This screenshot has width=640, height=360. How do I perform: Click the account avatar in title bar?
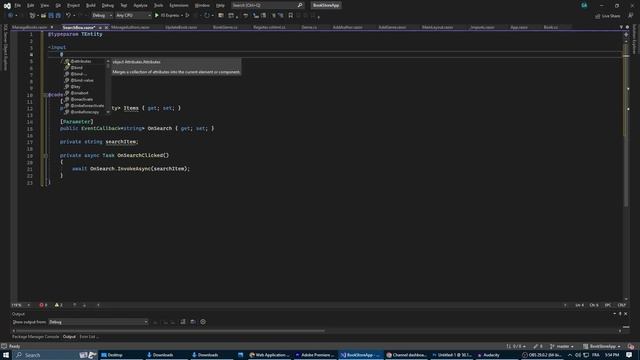click(584, 5)
